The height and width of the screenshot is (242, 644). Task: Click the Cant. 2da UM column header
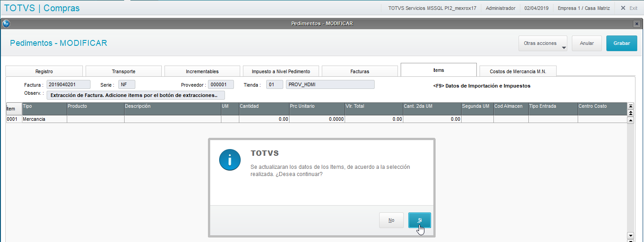(432, 109)
